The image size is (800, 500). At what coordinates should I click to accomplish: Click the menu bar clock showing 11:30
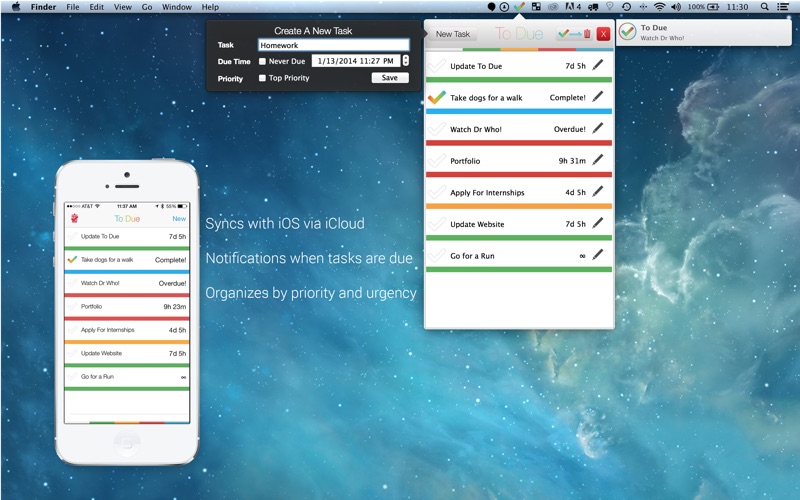[737, 7]
